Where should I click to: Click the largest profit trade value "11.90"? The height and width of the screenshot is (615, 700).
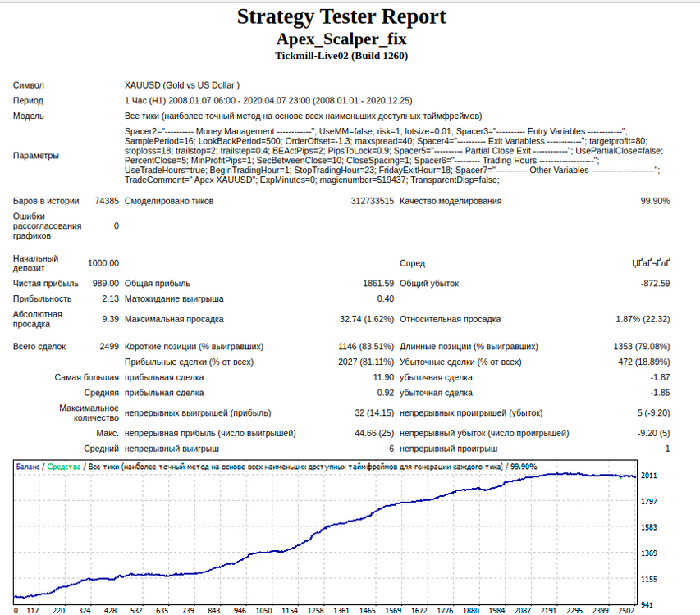383,378
